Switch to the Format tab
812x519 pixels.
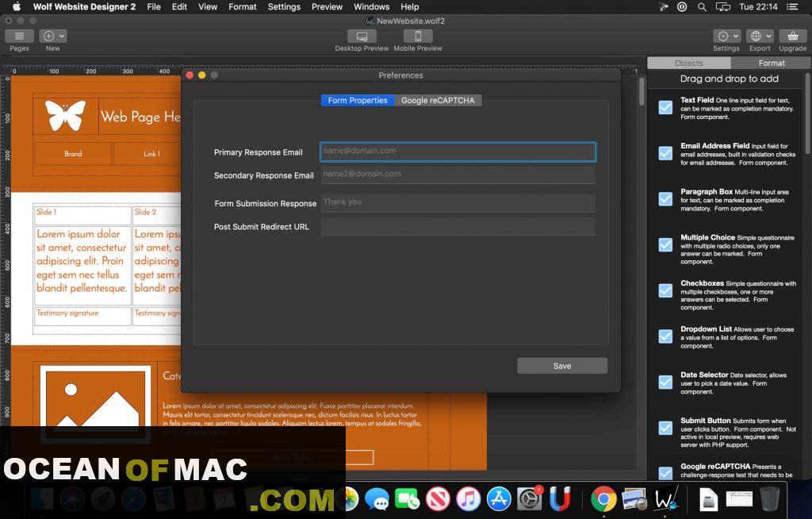tap(772, 63)
